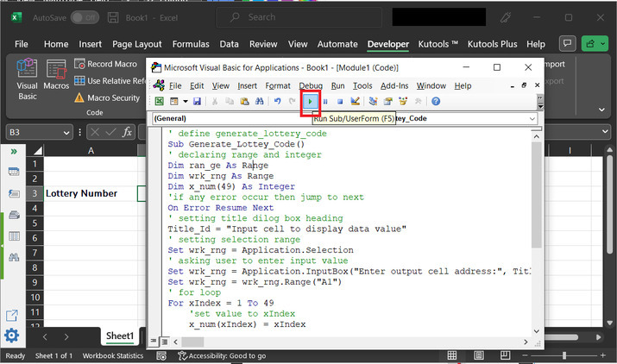Click the Find binoculars icon

tap(259, 102)
